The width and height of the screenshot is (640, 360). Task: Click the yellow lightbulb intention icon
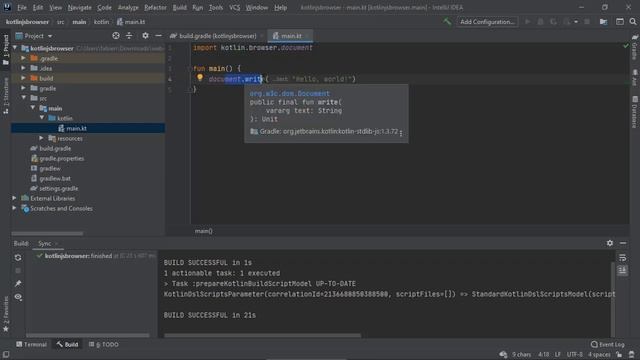pos(200,77)
